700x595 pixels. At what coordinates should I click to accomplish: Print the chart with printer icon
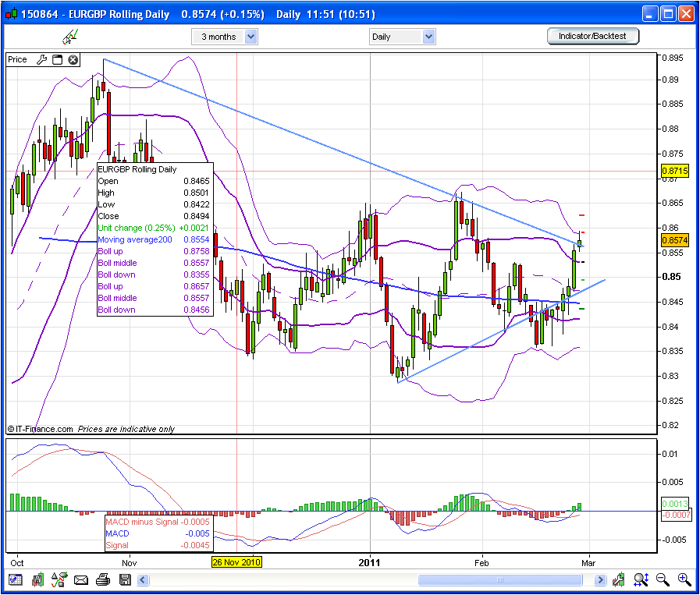point(103,580)
